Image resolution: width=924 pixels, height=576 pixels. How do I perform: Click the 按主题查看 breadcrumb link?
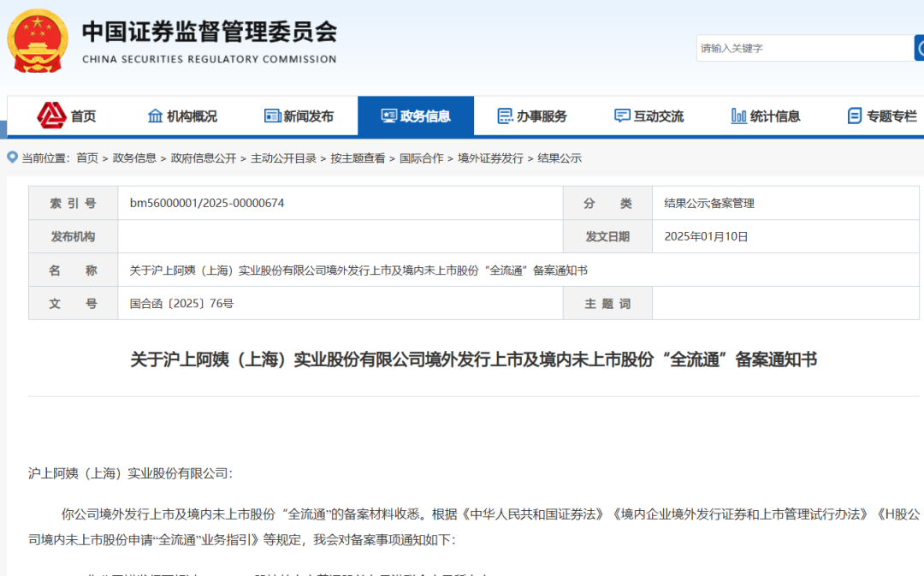[358, 158]
